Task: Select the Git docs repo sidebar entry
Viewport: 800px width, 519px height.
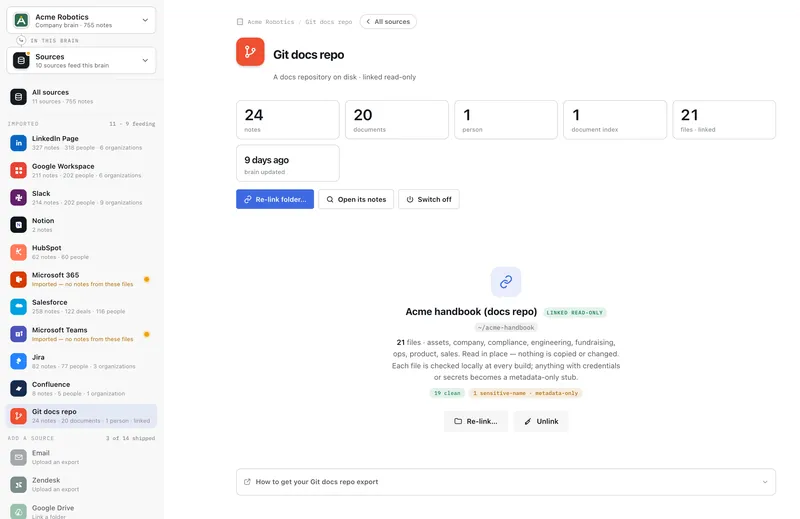Action: [81, 416]
